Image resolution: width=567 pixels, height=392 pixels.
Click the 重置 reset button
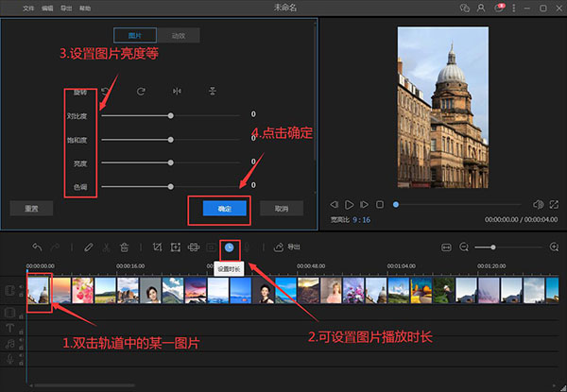click(31, 209)
